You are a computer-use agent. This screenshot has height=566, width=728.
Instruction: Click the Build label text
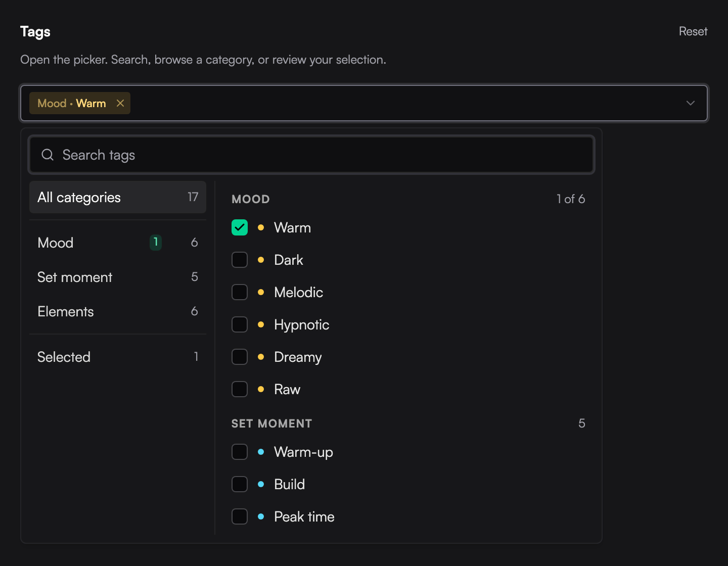pyautogui.click(x=289, y=484)
